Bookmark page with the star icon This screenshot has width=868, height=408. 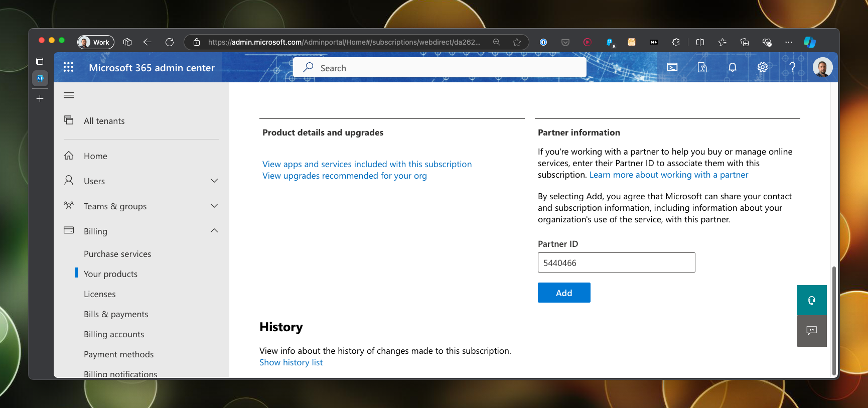pyautogui.click(x=517, y=42)
